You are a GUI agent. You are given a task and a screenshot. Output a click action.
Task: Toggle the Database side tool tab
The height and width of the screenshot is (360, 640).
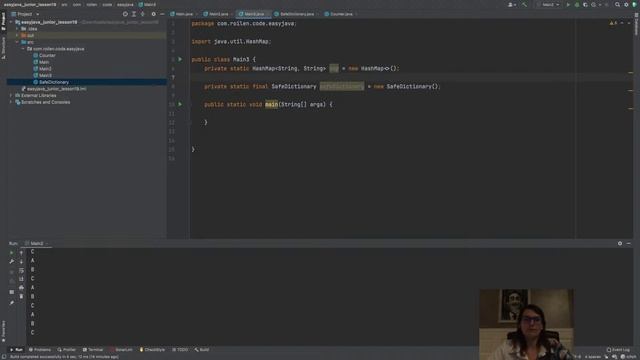[x=636, y=24]
